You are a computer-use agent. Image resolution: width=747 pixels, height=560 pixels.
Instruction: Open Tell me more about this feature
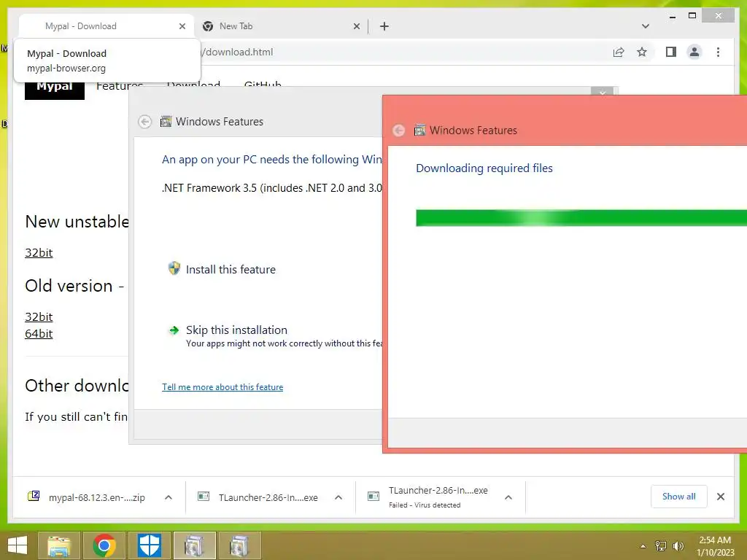pos(222,387)
